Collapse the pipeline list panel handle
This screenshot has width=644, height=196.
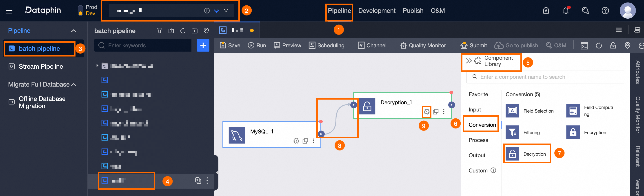tap(216, 172)
